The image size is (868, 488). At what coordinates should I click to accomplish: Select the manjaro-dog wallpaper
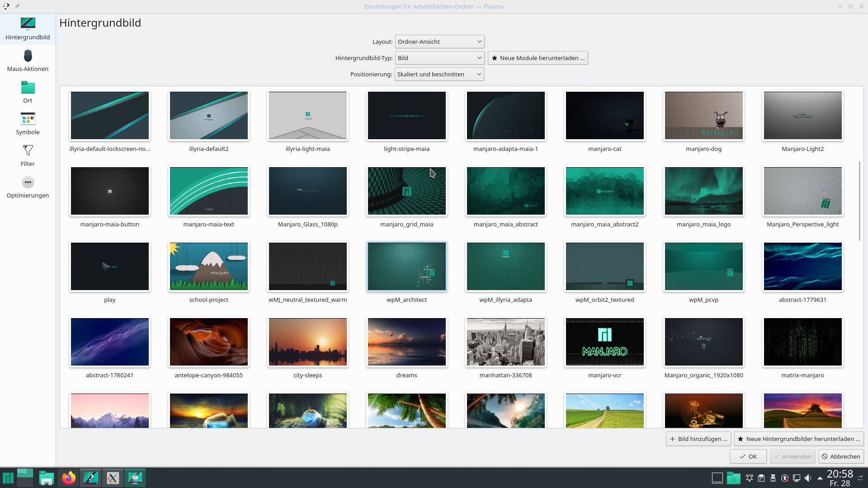tap(704, 116)
